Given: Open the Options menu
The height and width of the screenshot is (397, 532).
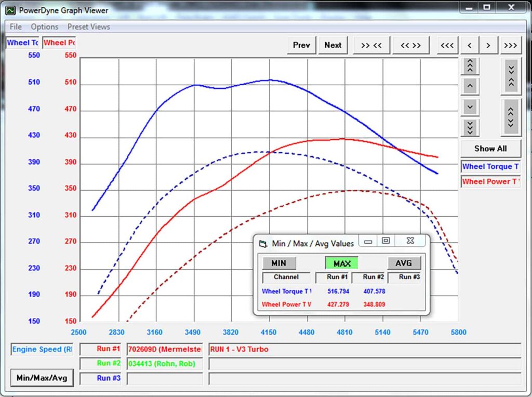Looking at the screenshot, I should tap(45, 27).
